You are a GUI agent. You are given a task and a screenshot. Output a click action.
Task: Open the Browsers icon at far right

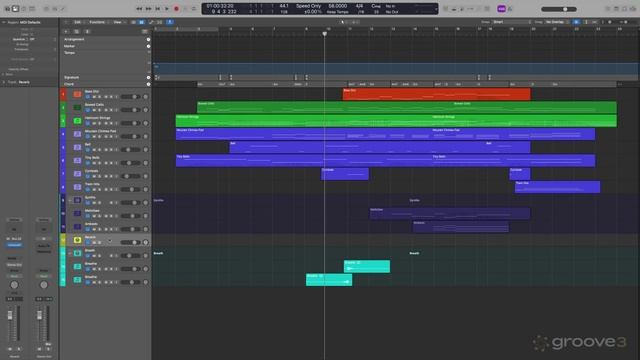tap(632, 9)
